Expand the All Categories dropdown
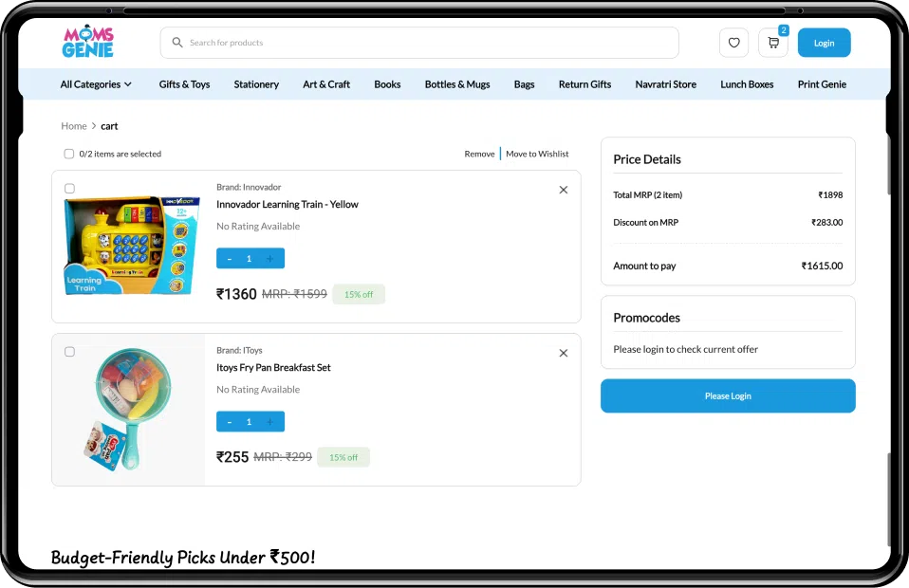The height and width of the screenshot is (588, 909). [95, 83]
